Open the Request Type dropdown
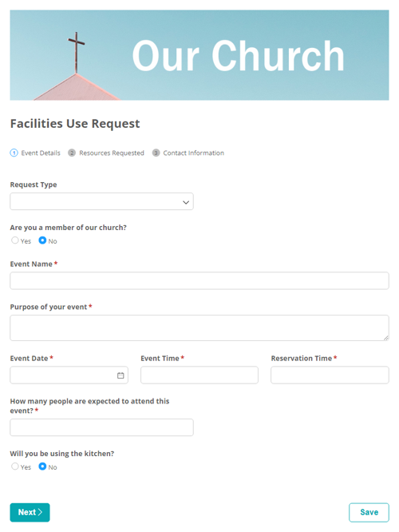This screenshot has width=399, height=532. (x=101, y=201)
